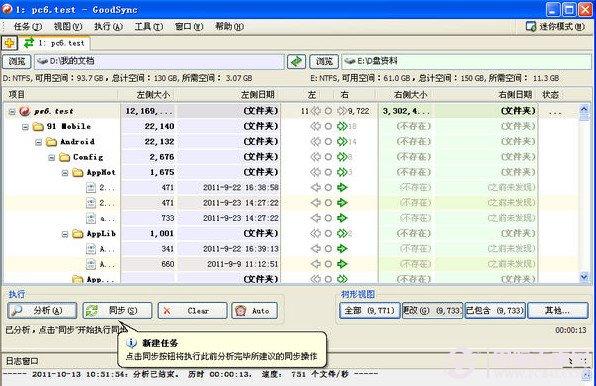The height and width of the screenshot is (386, 596).
Task: Click the pc6.test job icon in tree
Action: pyautogui.click(x=25, y=111)
